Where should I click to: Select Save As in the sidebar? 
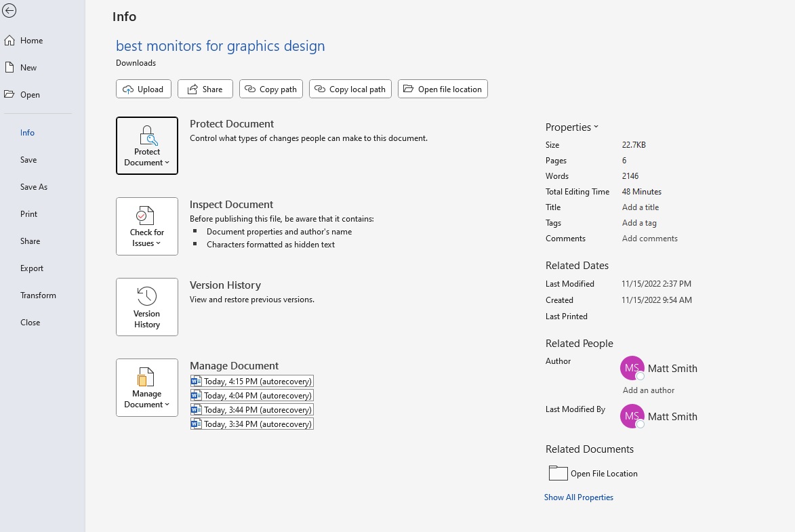click(34, 187)
